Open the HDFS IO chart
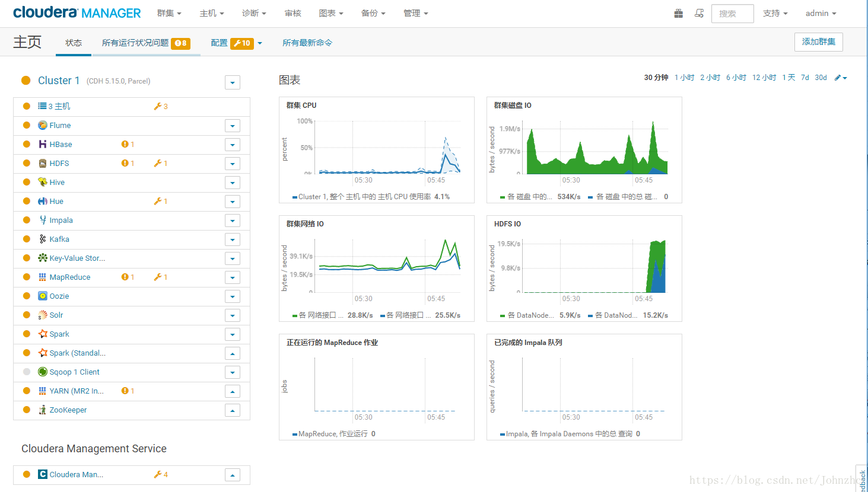868x492 pixels. pos(584,269)
